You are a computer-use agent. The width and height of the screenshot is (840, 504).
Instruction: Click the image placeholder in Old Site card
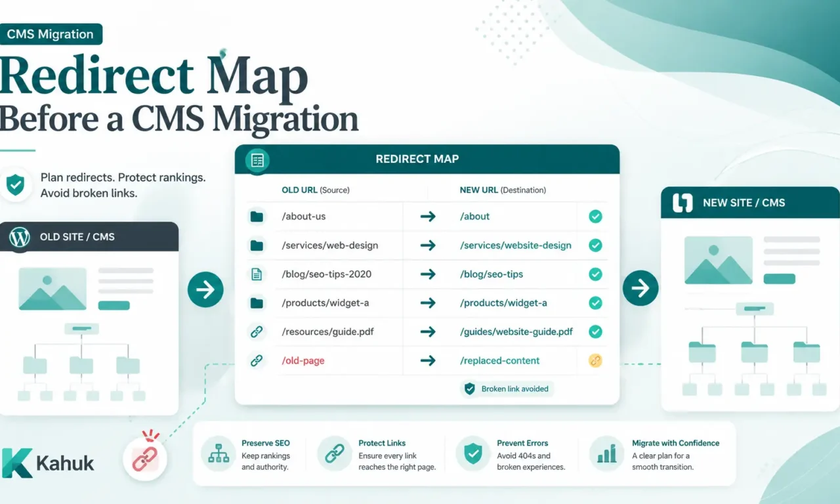tap(52, 289)
